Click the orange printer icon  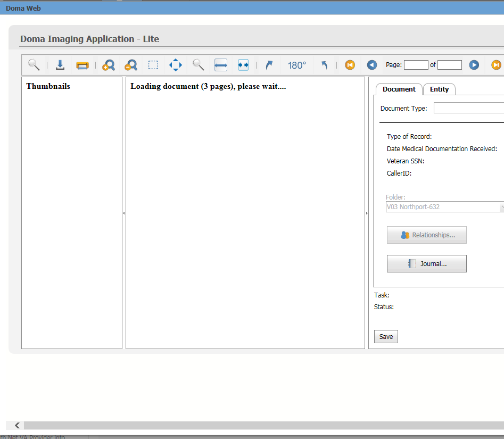pyautogui.click(x=82, y=65)
